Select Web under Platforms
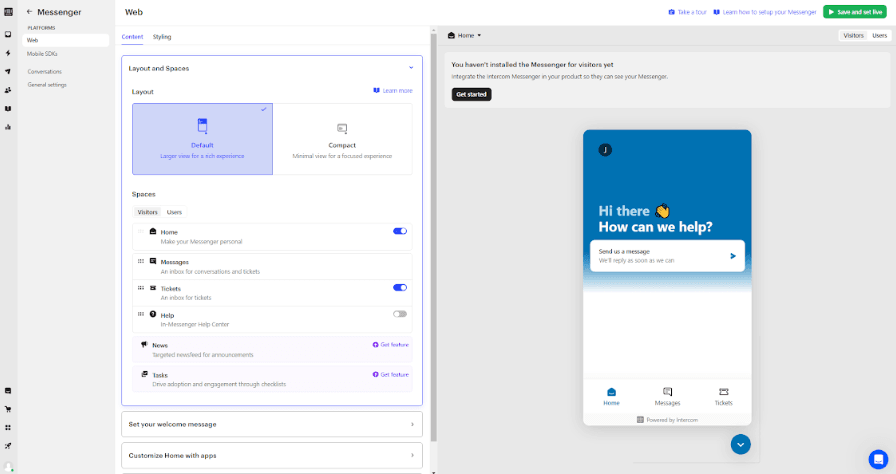 (66, 40)
